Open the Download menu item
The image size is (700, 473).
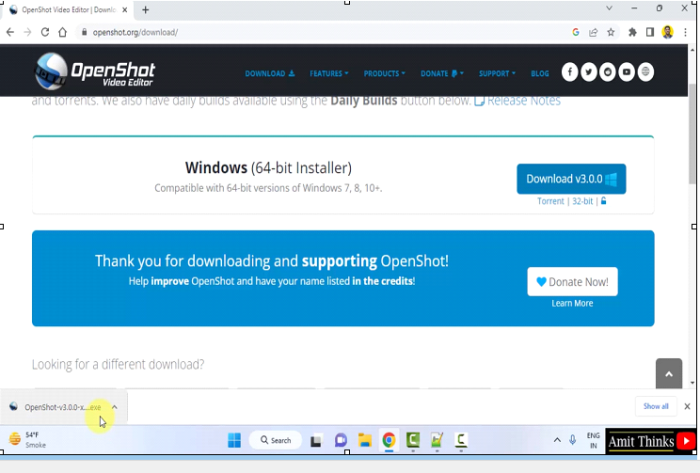tap(270, 73)
